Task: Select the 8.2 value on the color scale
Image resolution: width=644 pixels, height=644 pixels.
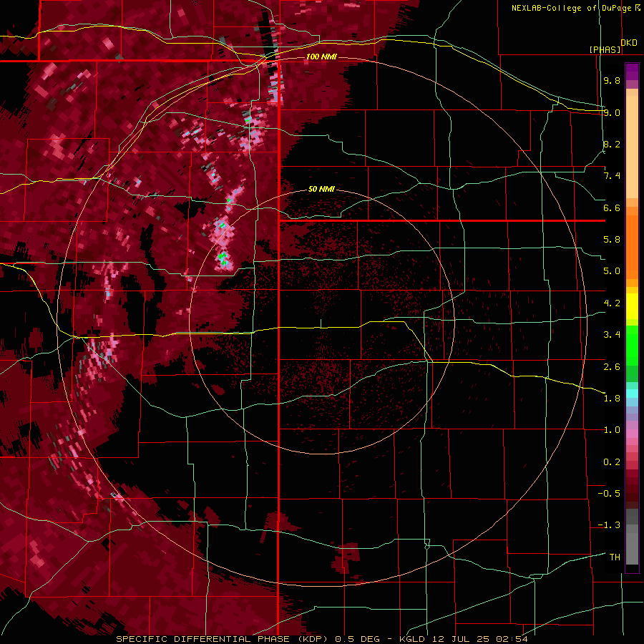Action: click(612, 144)
